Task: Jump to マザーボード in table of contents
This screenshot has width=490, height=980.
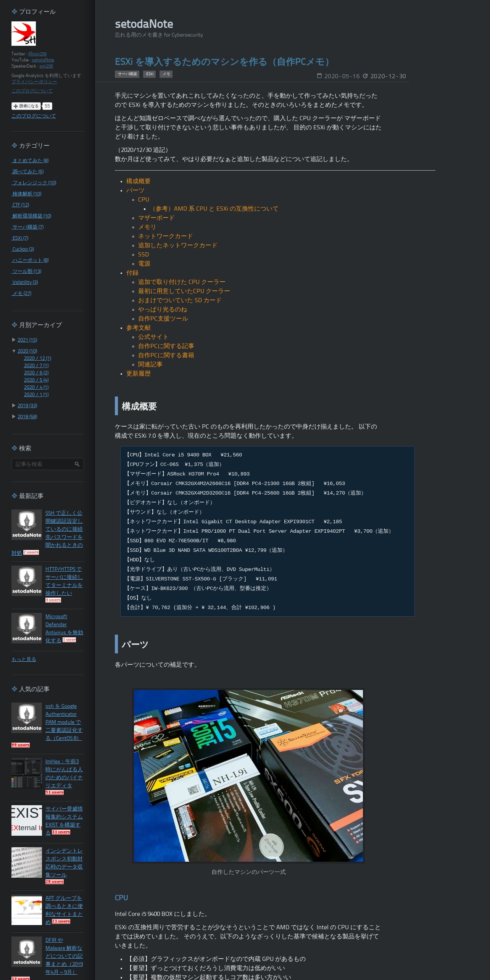Action: [x=156, y=218]
